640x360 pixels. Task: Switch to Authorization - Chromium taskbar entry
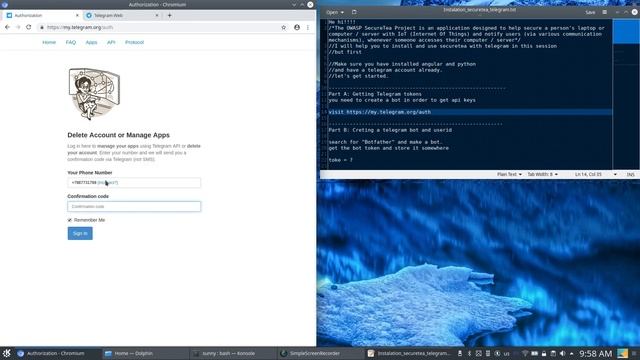tap(56, 353)
